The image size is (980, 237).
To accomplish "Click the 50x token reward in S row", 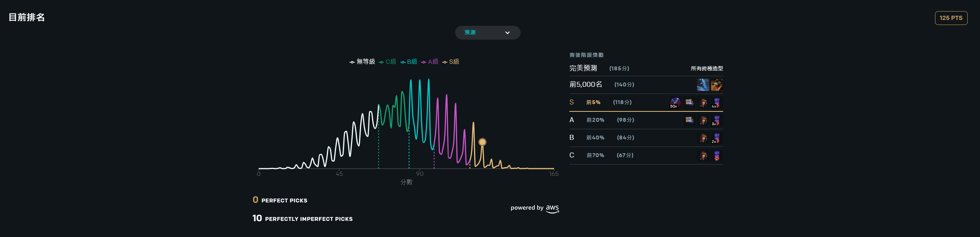I will pyautogui.click(x=675, y=103).
